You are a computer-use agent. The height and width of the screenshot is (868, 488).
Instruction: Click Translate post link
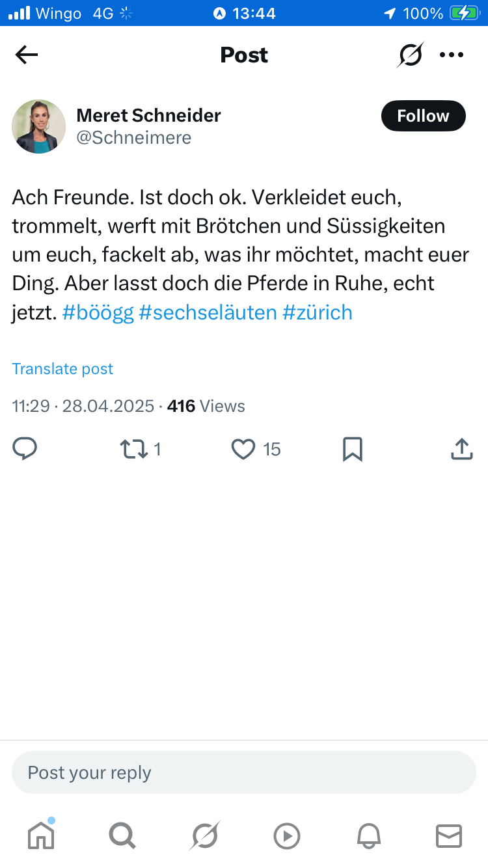[x=62, y=369]
